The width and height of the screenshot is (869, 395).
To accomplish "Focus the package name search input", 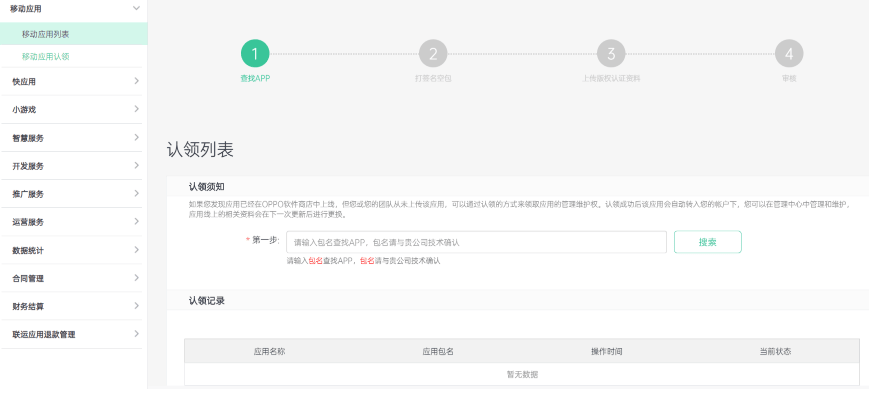I will tap(476, 242).
